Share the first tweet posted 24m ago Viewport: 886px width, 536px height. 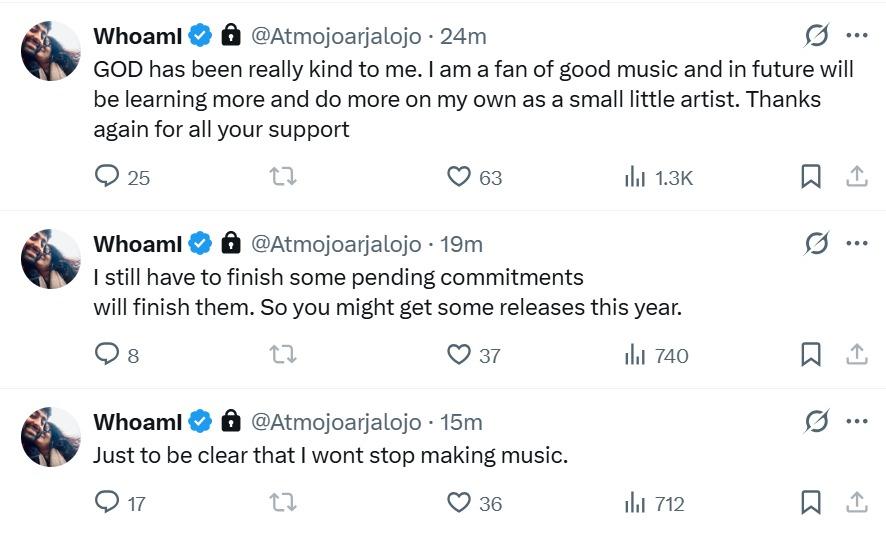(856, 177)
